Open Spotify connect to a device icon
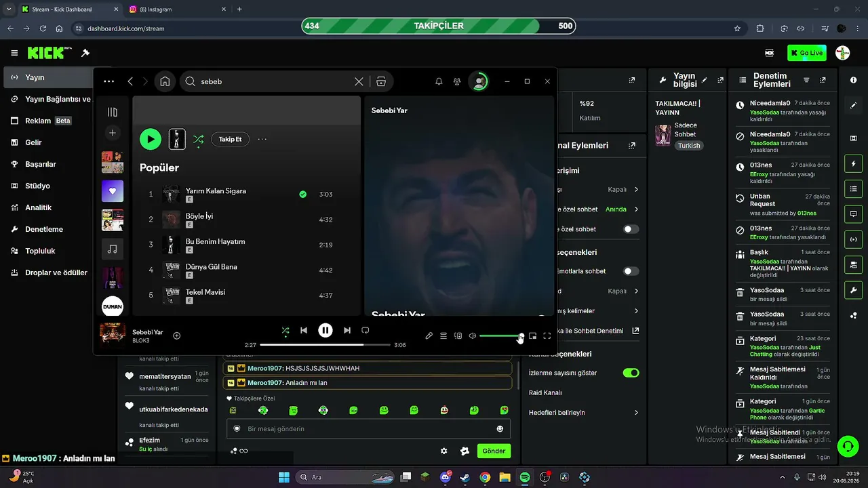Screen dimensions: 868x488 click(x=458, y=335)
